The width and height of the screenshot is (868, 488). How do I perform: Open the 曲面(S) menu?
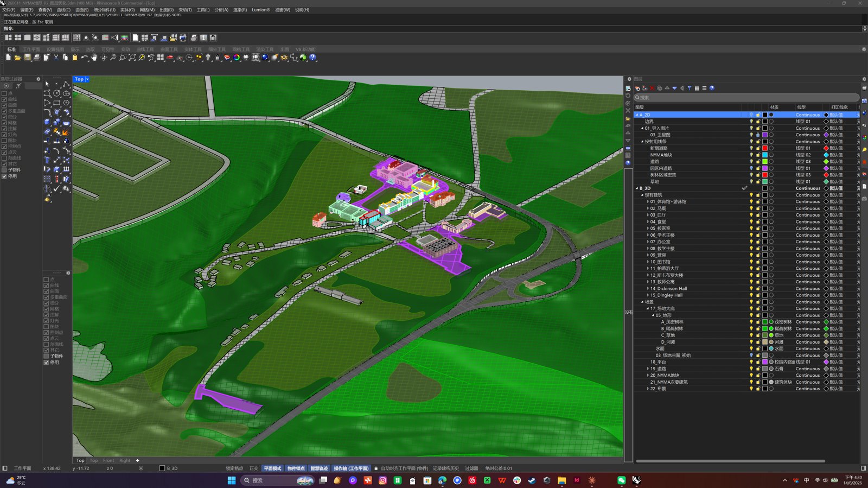pos(82,10)
